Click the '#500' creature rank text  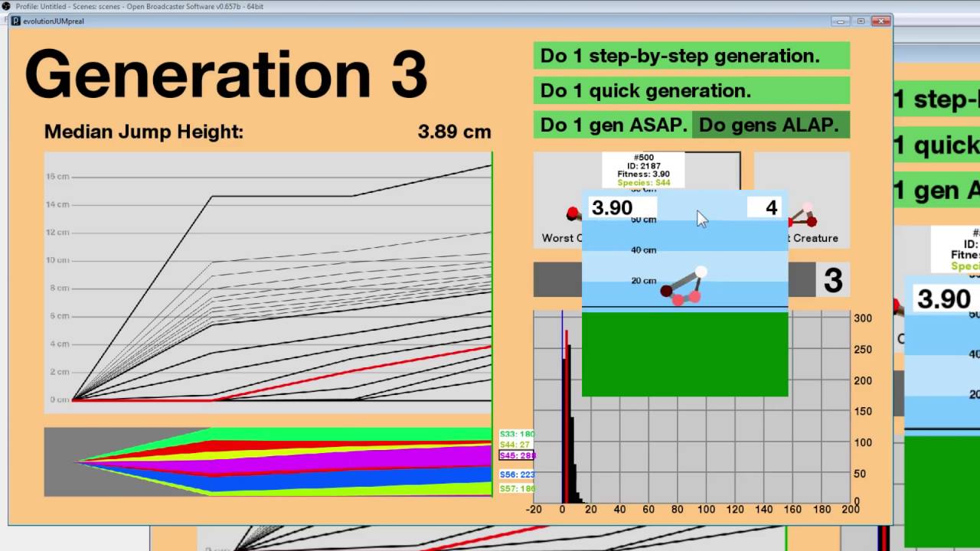click(644, 158)
